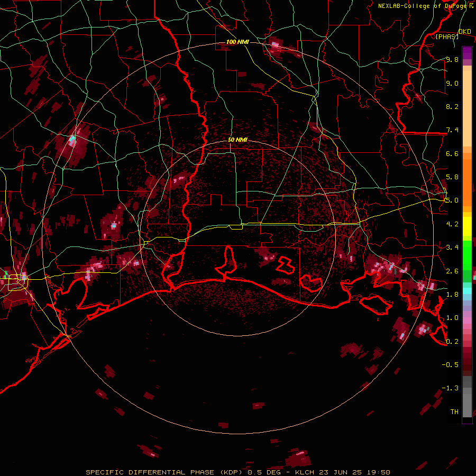Pick the orange color bar segment
Screen dimensions: 476x476
click(467, 179)
